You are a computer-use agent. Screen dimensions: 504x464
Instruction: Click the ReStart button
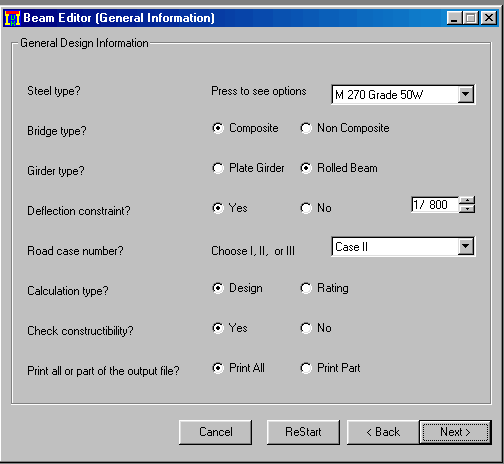303,432
